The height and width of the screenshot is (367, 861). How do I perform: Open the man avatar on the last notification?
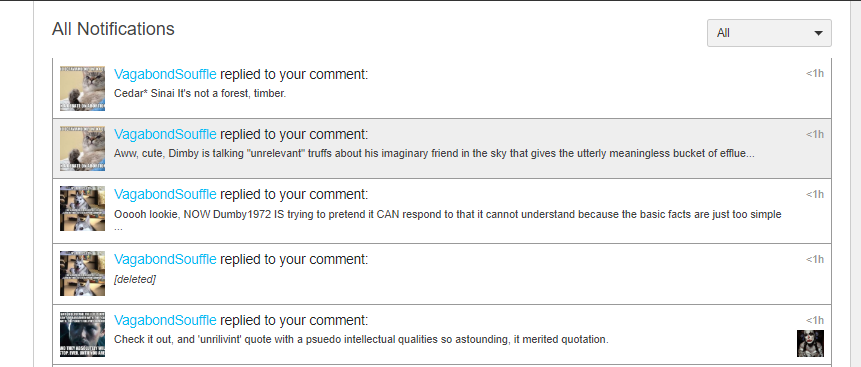tap(82, 335)
